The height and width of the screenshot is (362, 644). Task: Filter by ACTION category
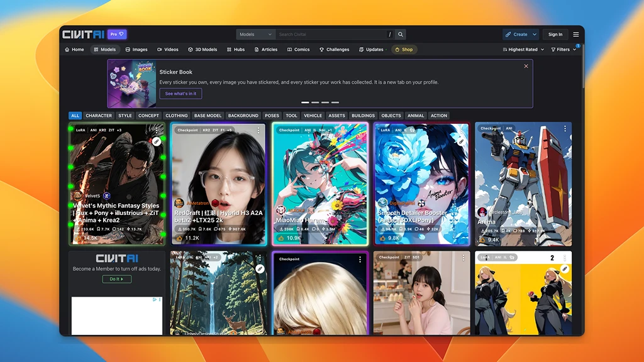pyautogui.click(x=438, y=116)
